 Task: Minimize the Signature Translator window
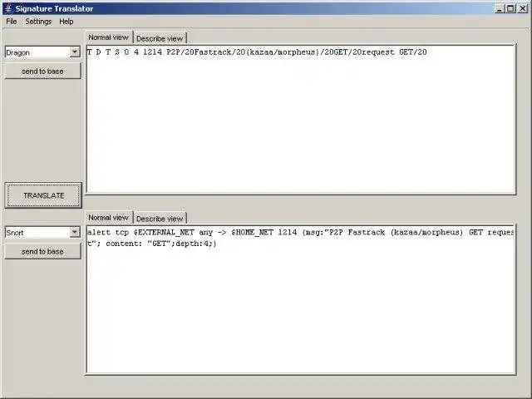coord(499,8)
